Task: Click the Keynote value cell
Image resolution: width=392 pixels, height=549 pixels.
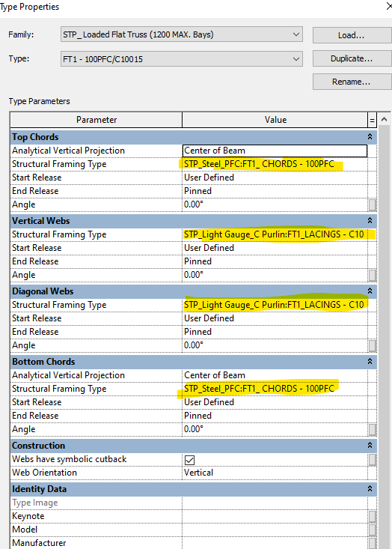Action: tap(275, 516)
